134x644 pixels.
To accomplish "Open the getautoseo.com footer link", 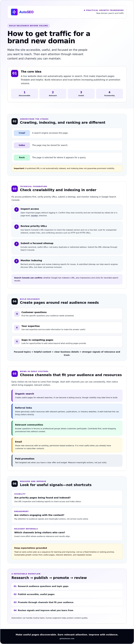I will click(x=67, y=639).
